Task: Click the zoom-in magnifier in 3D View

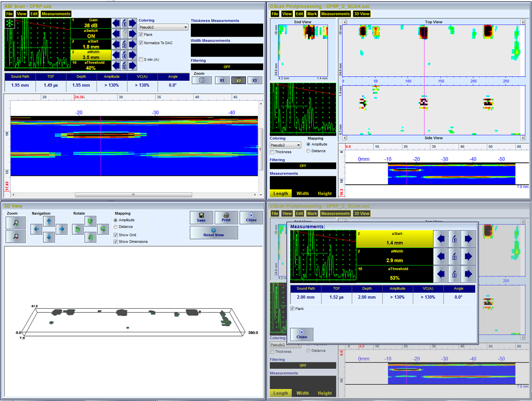Action: click(x=16, y=223)
